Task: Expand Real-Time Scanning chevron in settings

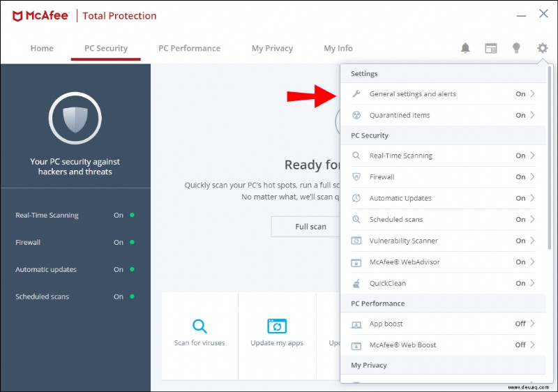Action: [532, 156]
